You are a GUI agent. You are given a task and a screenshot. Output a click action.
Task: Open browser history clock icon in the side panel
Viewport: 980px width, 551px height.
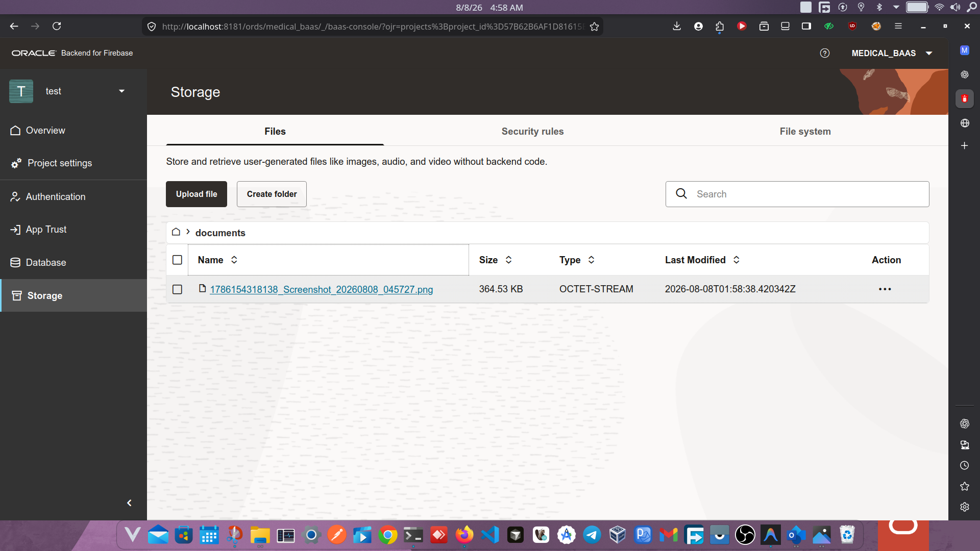coord(964,465)
